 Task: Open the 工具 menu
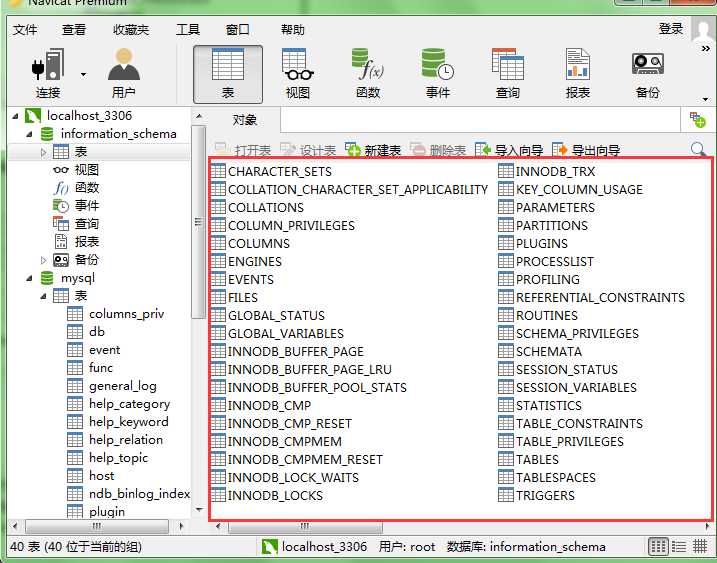point(188,30)
